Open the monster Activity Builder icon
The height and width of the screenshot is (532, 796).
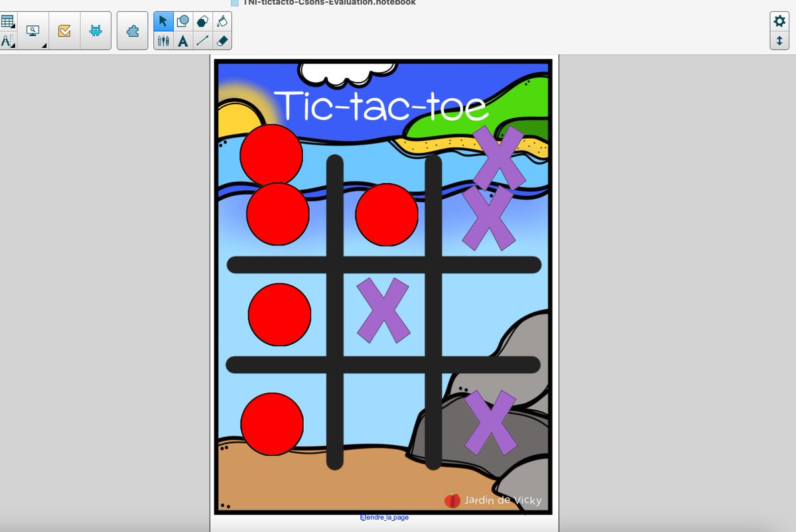pos(96,31)
